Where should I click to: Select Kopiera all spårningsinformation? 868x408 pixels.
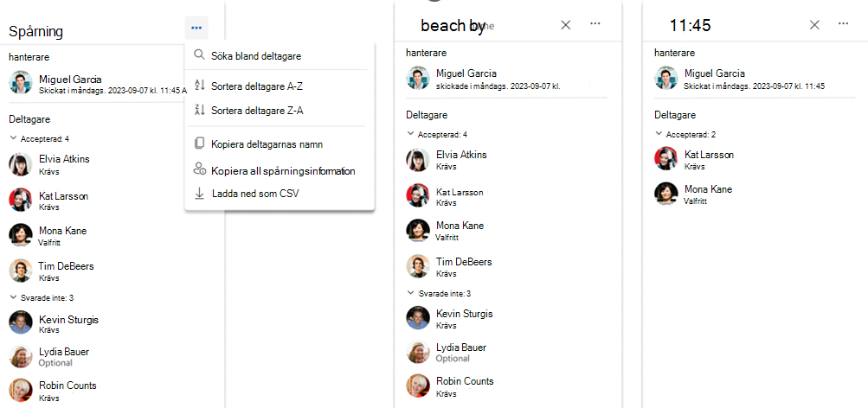[280, 171]
